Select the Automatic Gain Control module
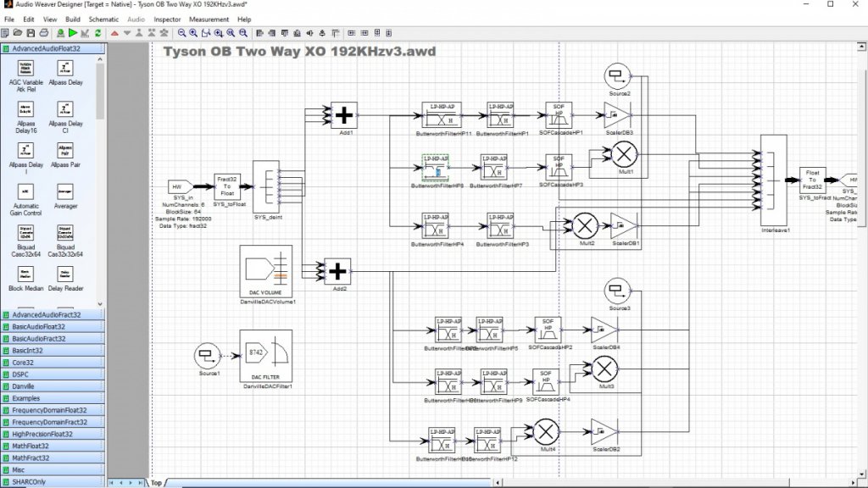 25,191
